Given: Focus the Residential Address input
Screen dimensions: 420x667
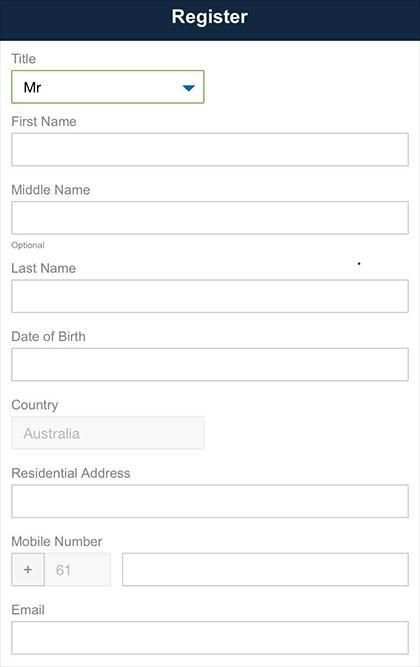Looking at the screenshot, I should point(210,501).
